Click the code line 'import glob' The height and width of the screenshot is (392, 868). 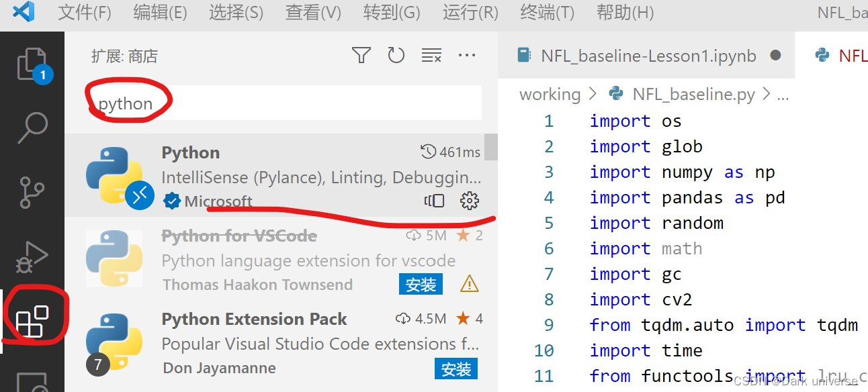tap(646, 147)
